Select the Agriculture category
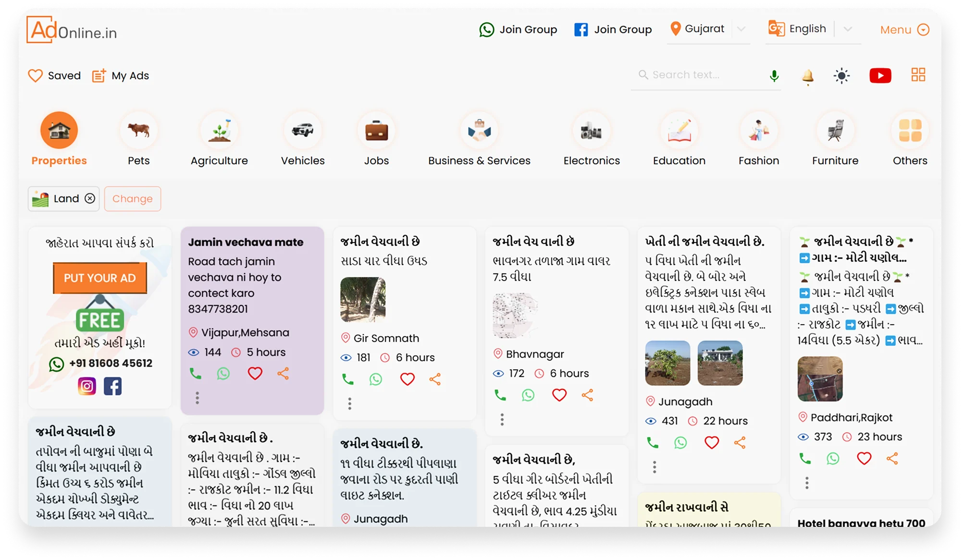 [x=219, y=139]
